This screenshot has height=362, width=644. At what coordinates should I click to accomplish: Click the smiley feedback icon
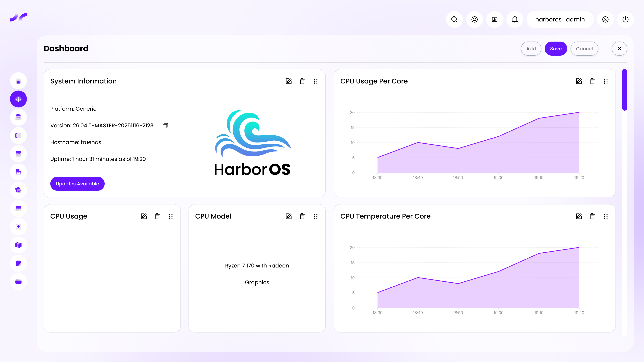point(474,19)
